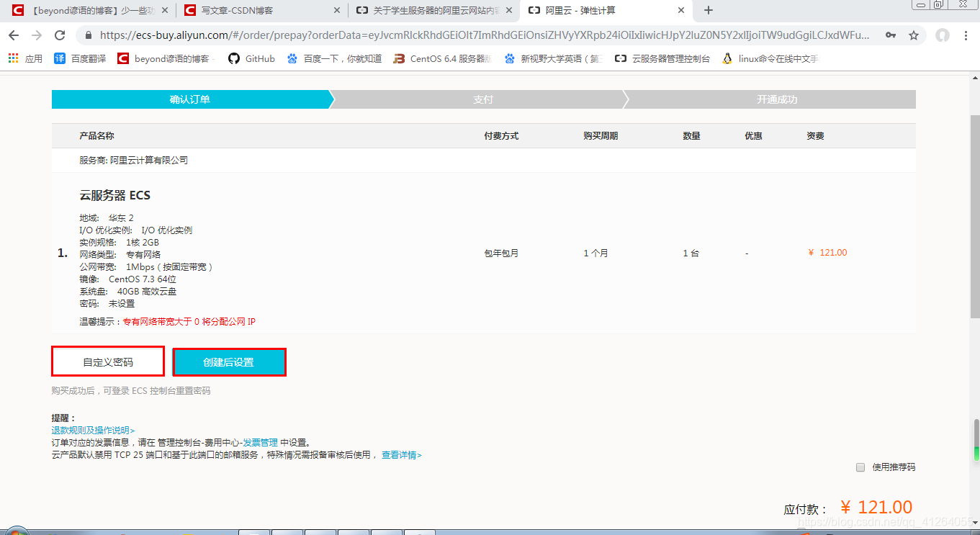Click the 购买周期 column header
980x535 pixels.
coord(601,135)
